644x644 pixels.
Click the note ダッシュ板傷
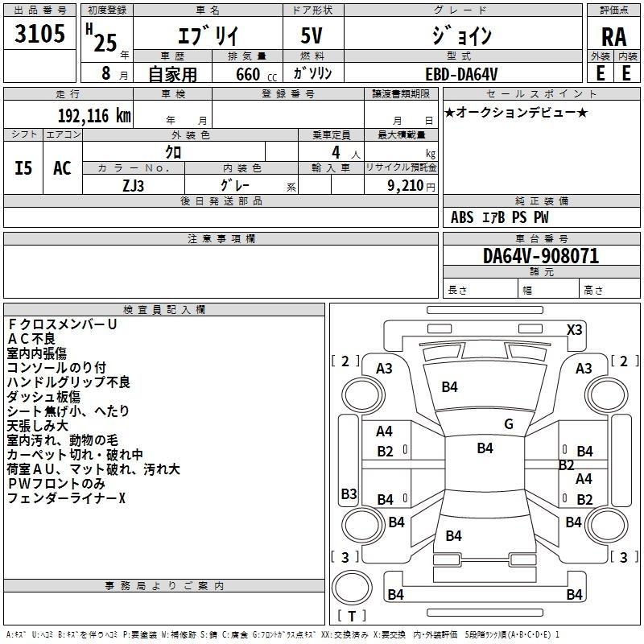pyautogui.click(x=43, y=396)
